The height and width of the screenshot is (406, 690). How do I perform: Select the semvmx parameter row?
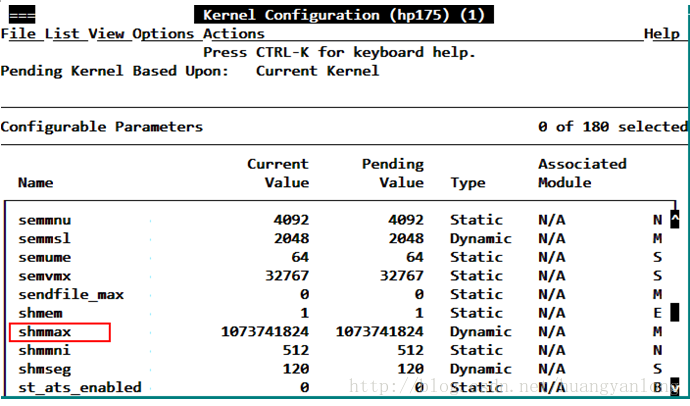341,276
